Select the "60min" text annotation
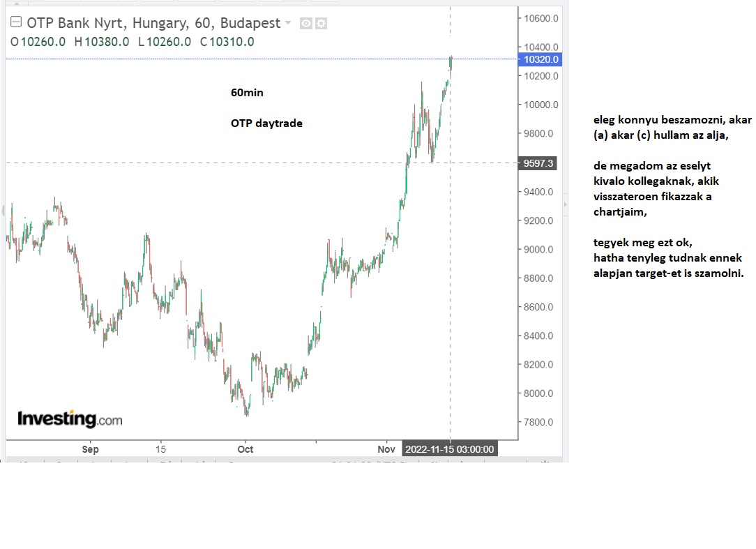Screen dimensions: 756x549 pyautogui.click(x=247, y=93)
